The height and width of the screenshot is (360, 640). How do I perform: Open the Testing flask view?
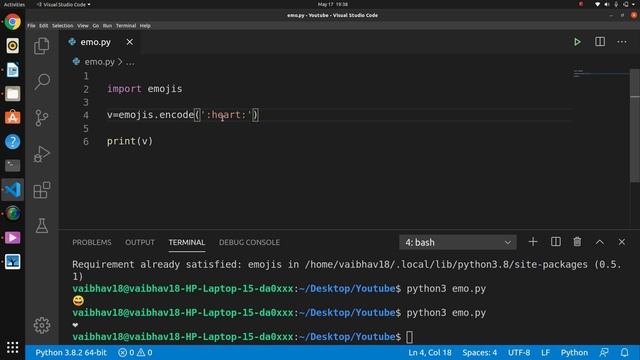[42, 225]
